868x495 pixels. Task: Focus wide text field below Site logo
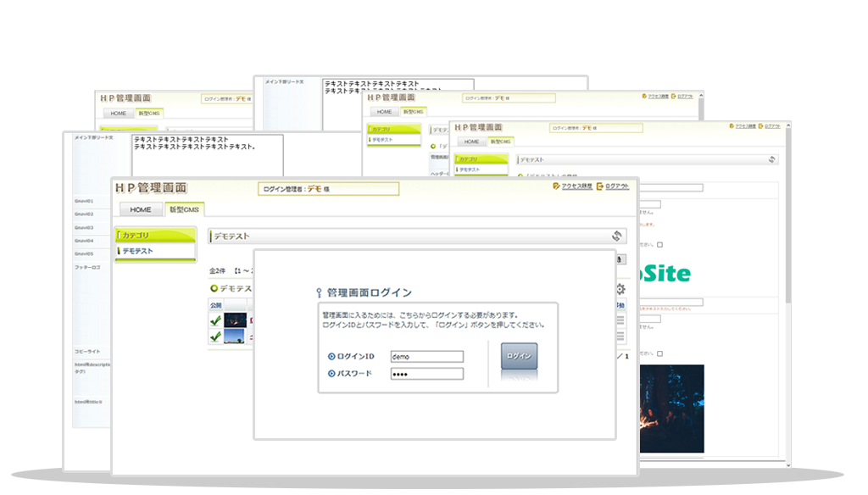[671, 303]
